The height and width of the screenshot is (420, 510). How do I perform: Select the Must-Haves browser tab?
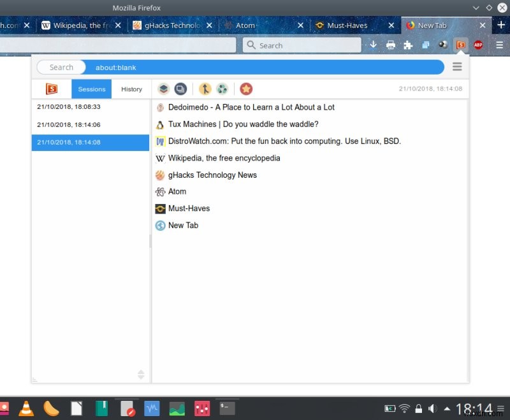click(347, 25)
